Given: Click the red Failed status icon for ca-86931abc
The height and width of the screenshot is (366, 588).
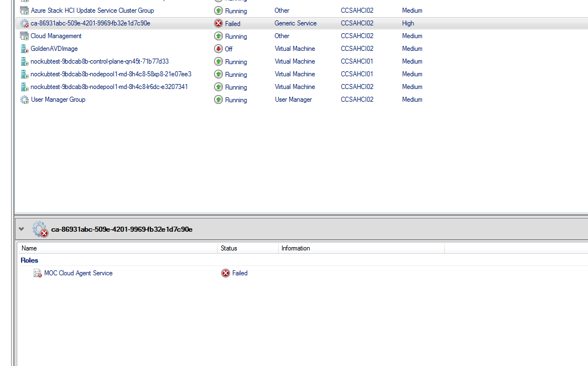Looking at the screenshot, I should click(218, 23).
